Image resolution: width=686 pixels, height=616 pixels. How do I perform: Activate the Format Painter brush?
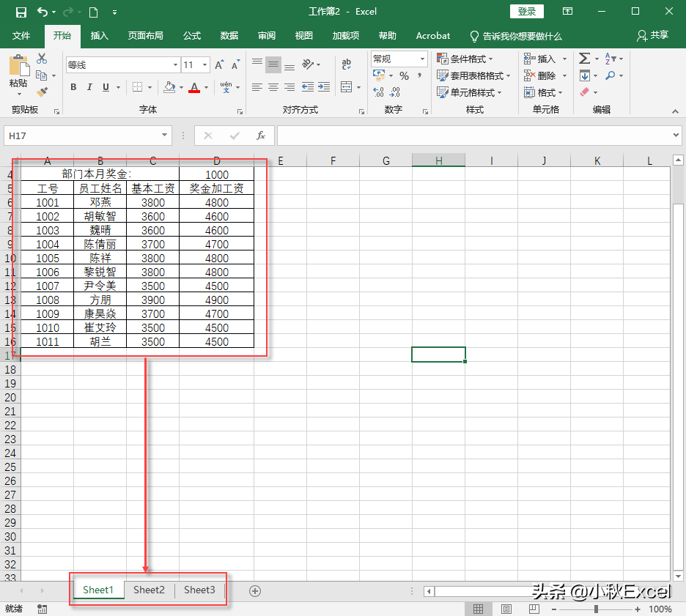[x=42, y=92]
